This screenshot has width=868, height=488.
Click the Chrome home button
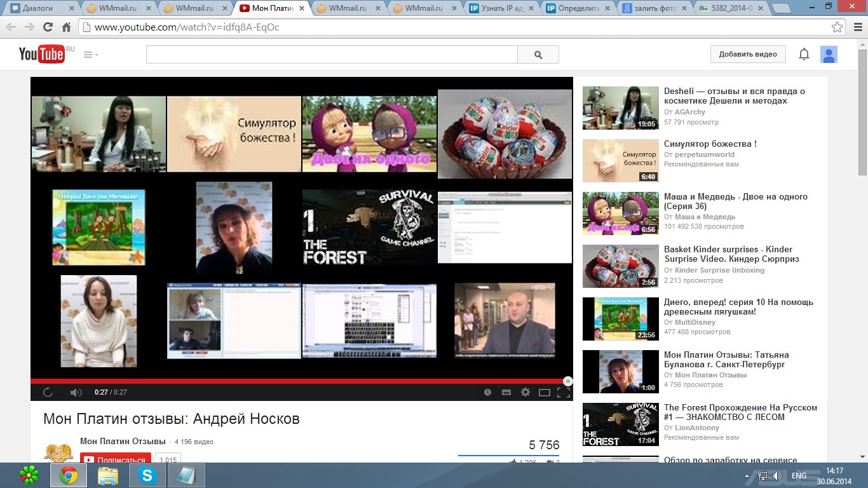tap(66, 27)
